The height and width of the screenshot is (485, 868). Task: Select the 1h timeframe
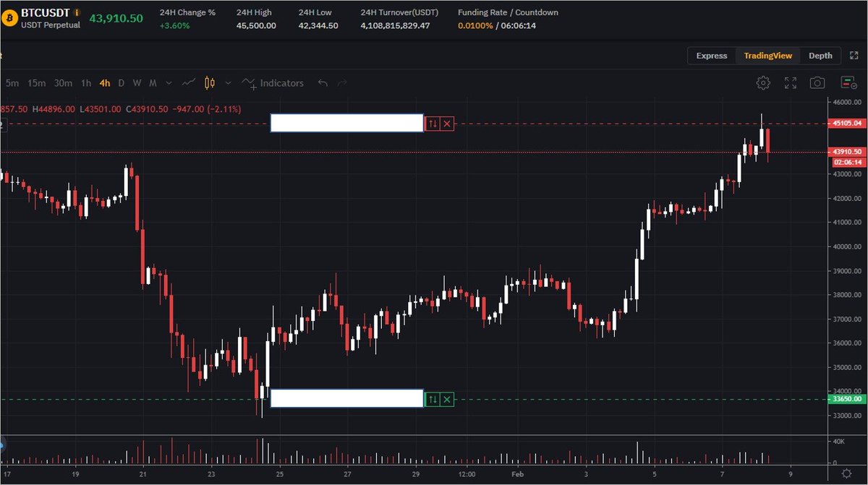point(86,83)
